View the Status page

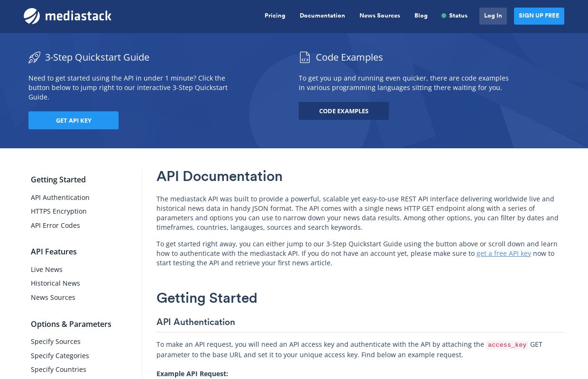click(458, 16)
